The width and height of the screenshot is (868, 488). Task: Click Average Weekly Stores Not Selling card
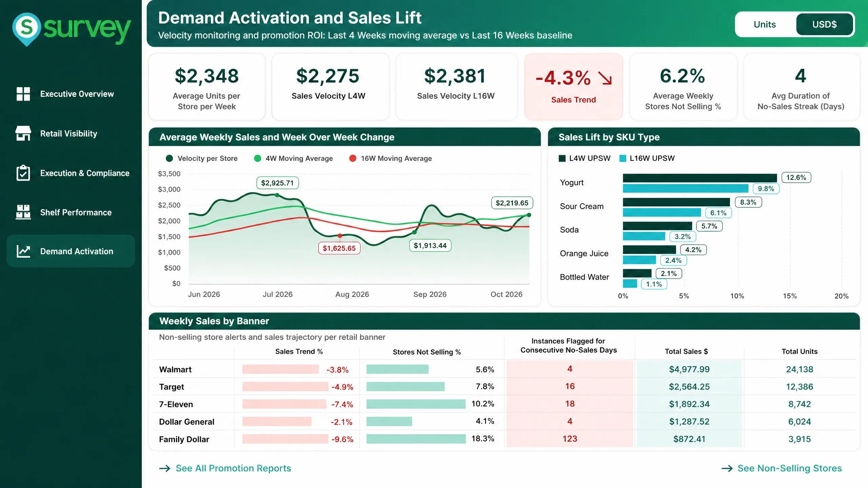pos(683,87)
